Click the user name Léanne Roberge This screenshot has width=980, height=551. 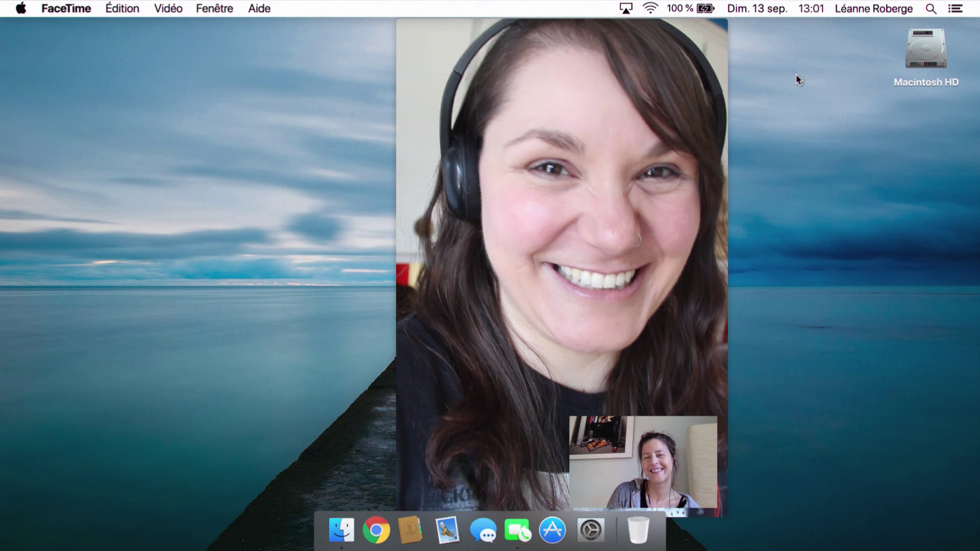(873, 9)
